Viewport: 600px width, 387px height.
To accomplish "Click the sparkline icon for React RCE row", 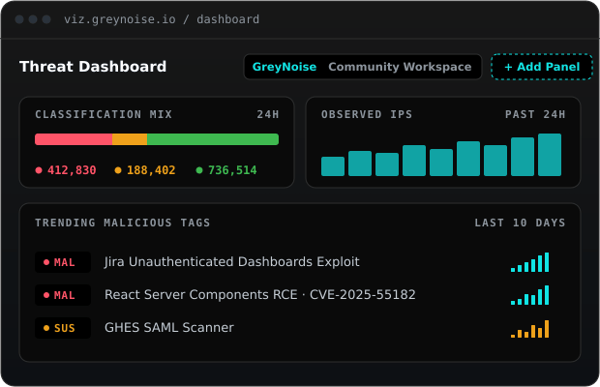I will click(530, 295).
